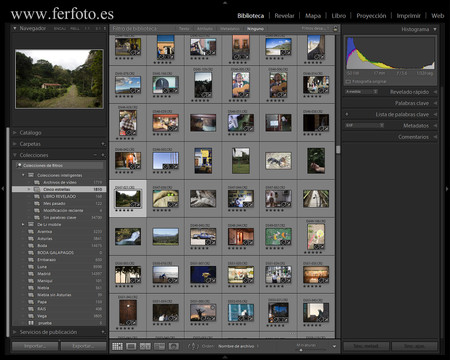Open the Compare view icon

coord(145,346)
